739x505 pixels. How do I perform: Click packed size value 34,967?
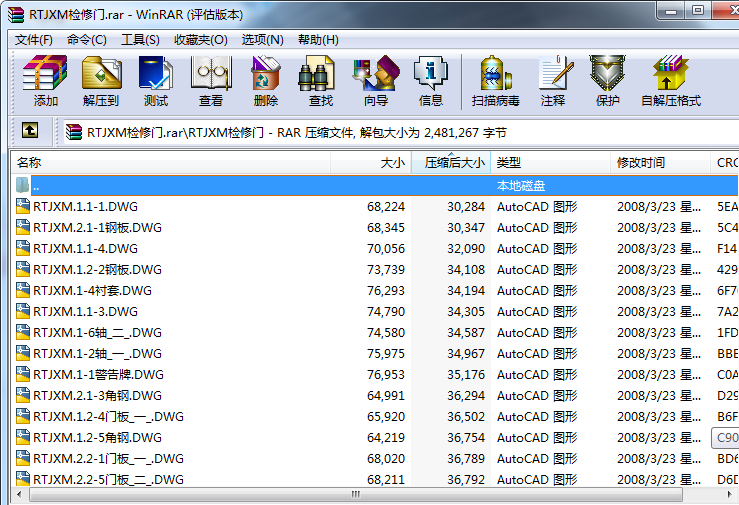(x=466, y=354)
